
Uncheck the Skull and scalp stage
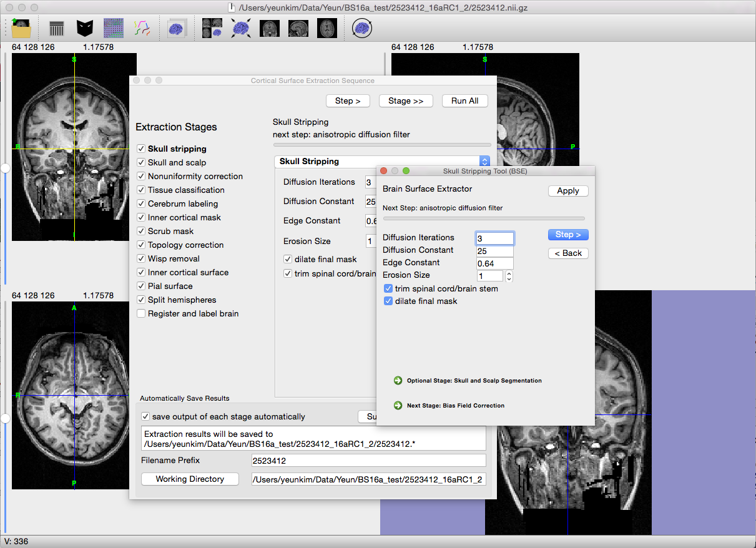click(142, 163)
